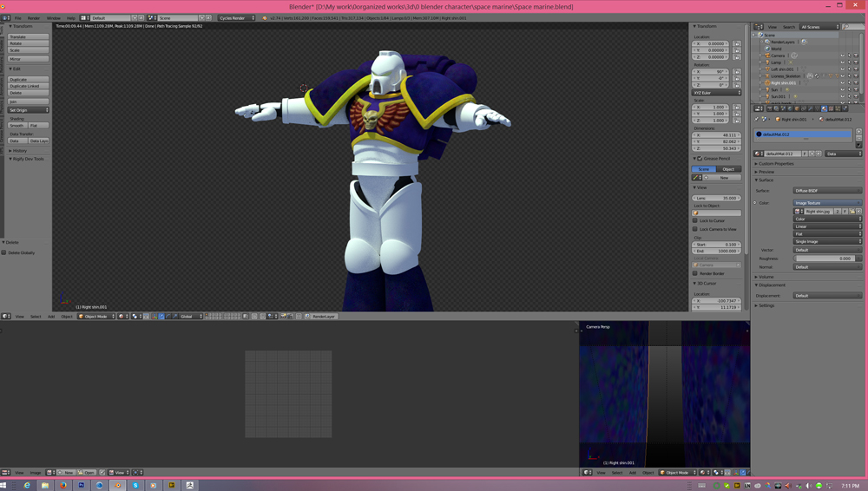
Task: Click the Grease Pencil New button
Action: pos(722,177)
